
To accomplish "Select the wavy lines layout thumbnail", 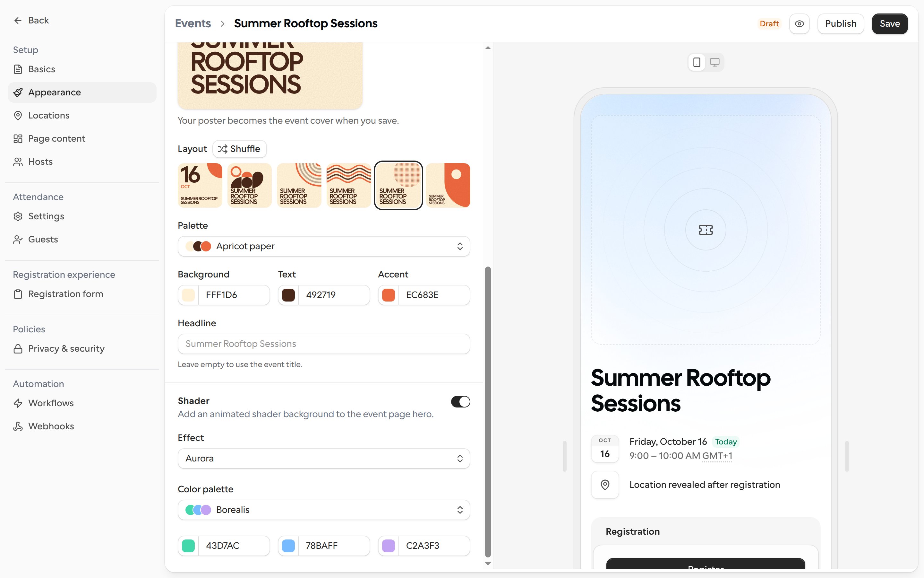I will pos(349,185).
